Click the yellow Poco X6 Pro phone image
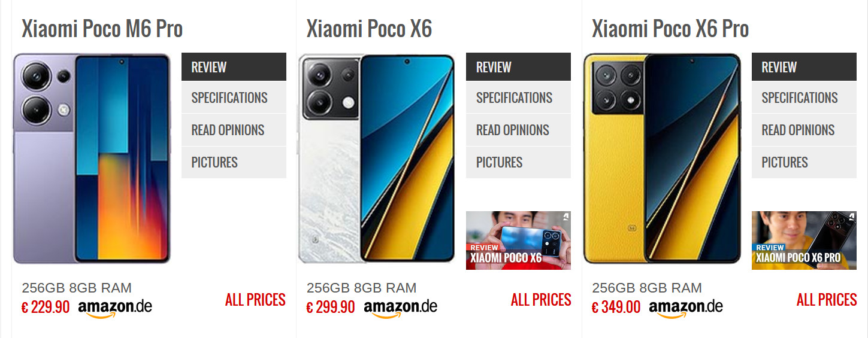 pos(663,159)
